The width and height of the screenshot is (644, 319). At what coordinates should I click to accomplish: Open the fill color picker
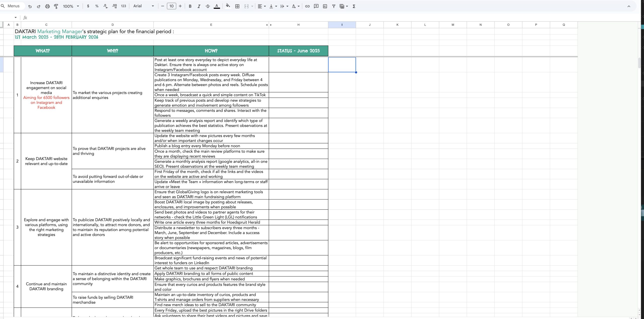[228, 6]
